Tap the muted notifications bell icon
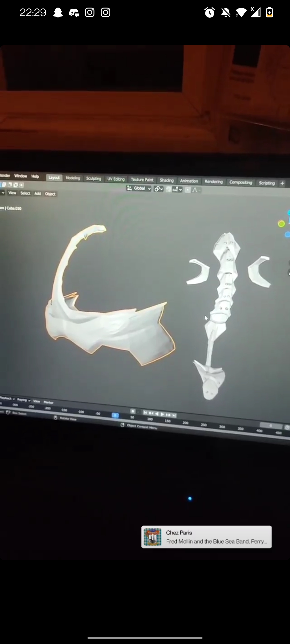 pos(226,12)
